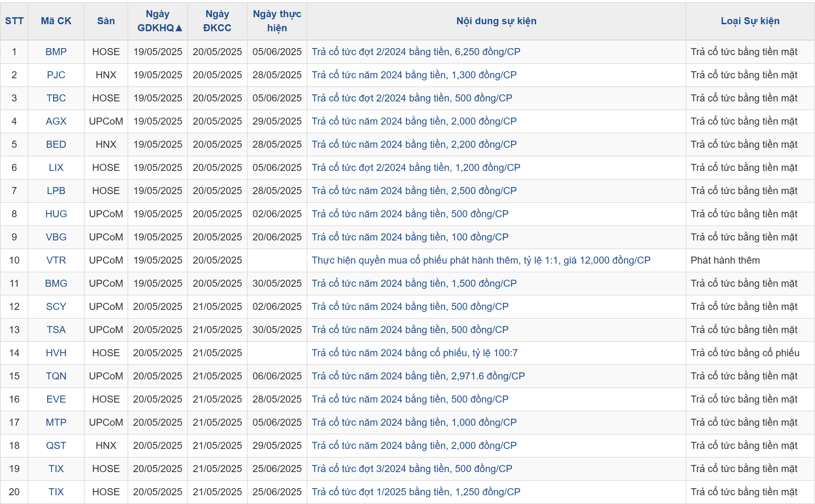Open the EVE stock code link
Viewport: 815px width, 504px height.
[x=56, y=399]
